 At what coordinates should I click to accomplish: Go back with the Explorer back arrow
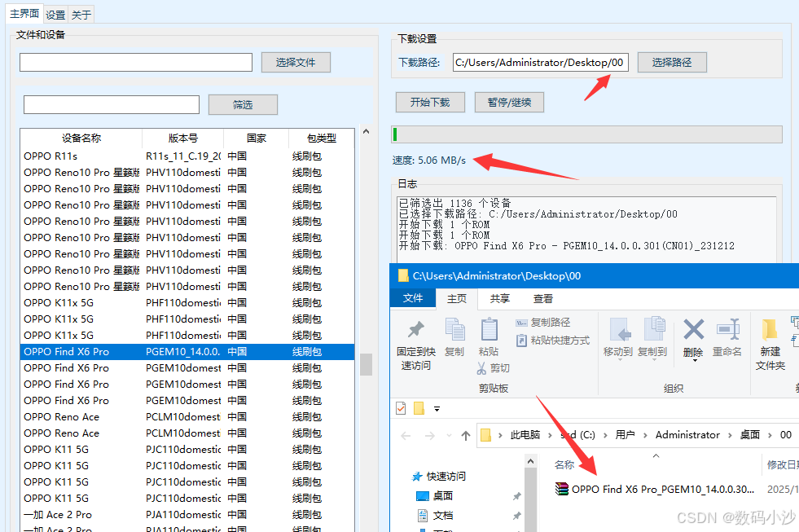pos(406,436)
